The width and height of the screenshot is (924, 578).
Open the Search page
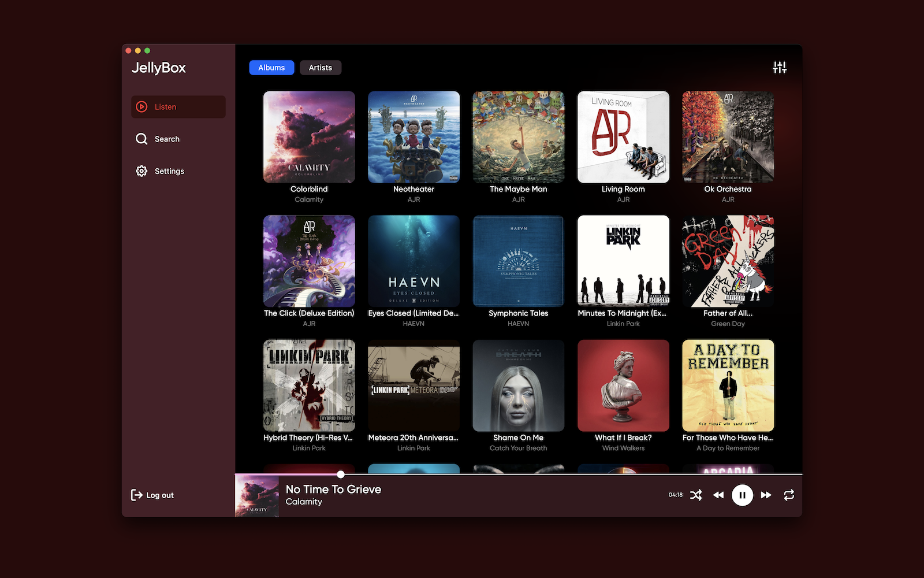coord(178,139)
